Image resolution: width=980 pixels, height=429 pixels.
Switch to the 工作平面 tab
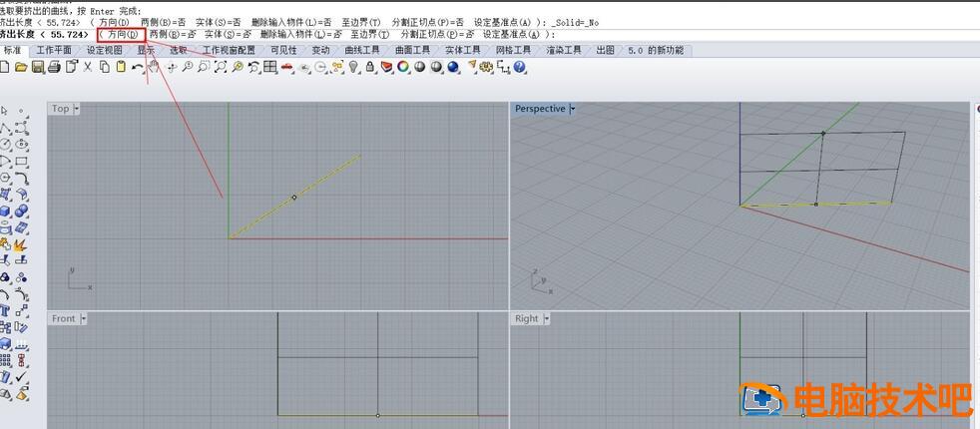pyautogui.click(x=53, y=51)
